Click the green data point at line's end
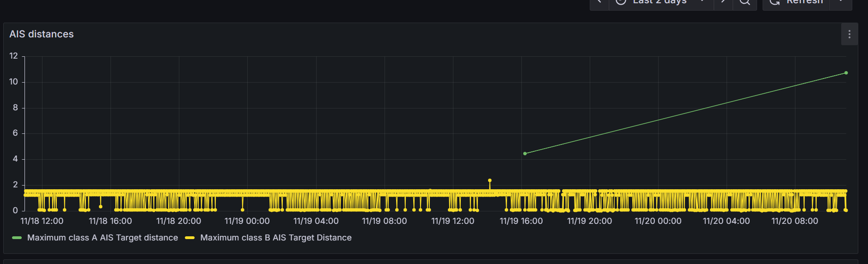 (x=846, y=73)
